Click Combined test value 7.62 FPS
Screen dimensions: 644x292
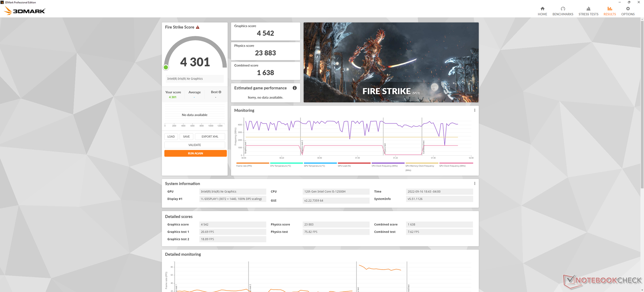[x=439, y=232]
